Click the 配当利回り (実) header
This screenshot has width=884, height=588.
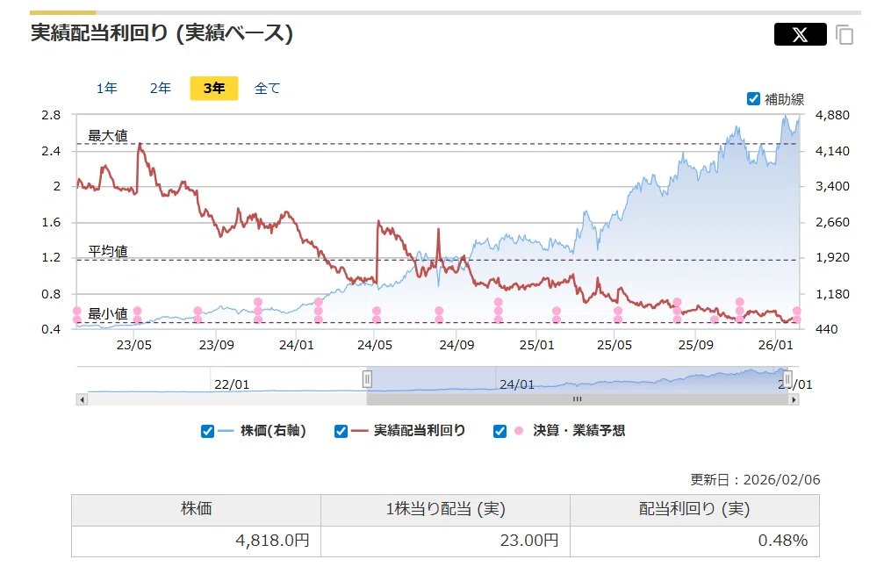694,510
